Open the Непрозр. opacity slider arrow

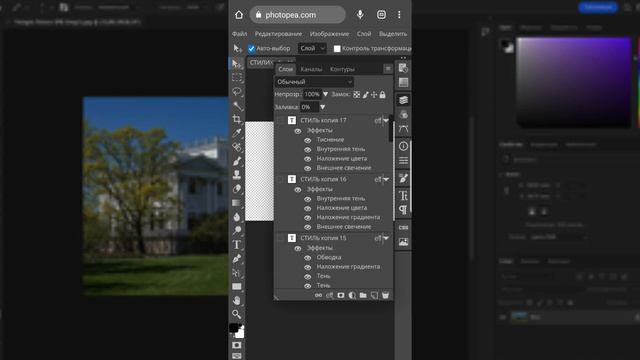(x=325, y=94)
